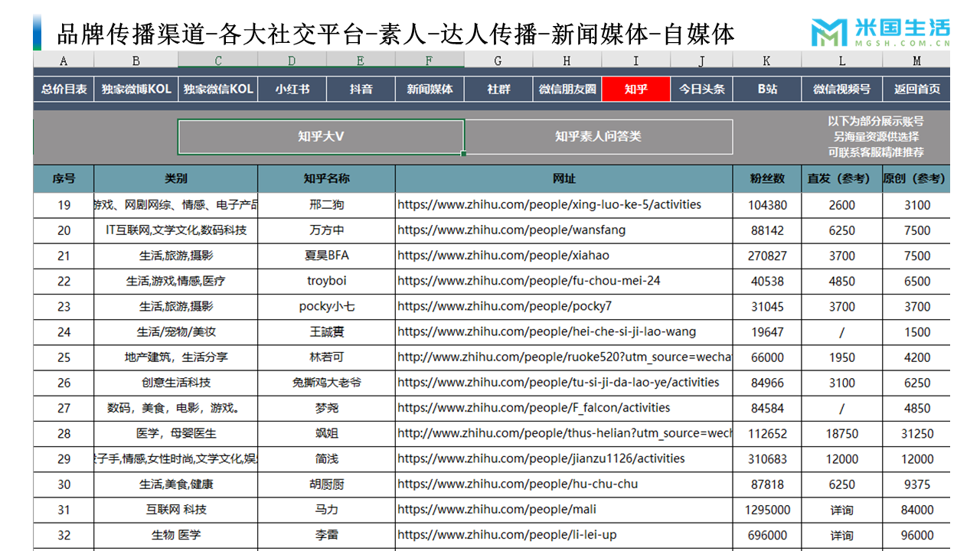Switch to the 独家微信KOL tab
980x551 pixels.
[x=218, y=89]
